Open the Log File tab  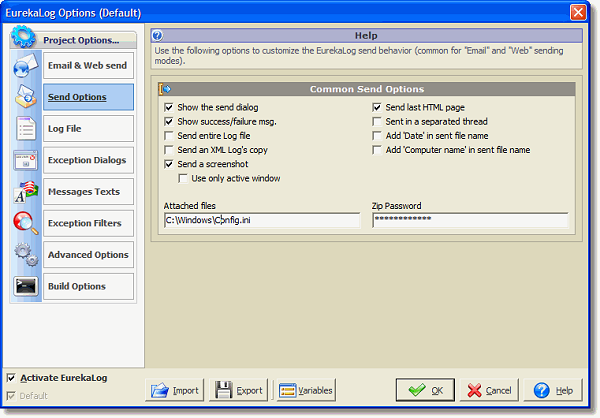[88, 129]
